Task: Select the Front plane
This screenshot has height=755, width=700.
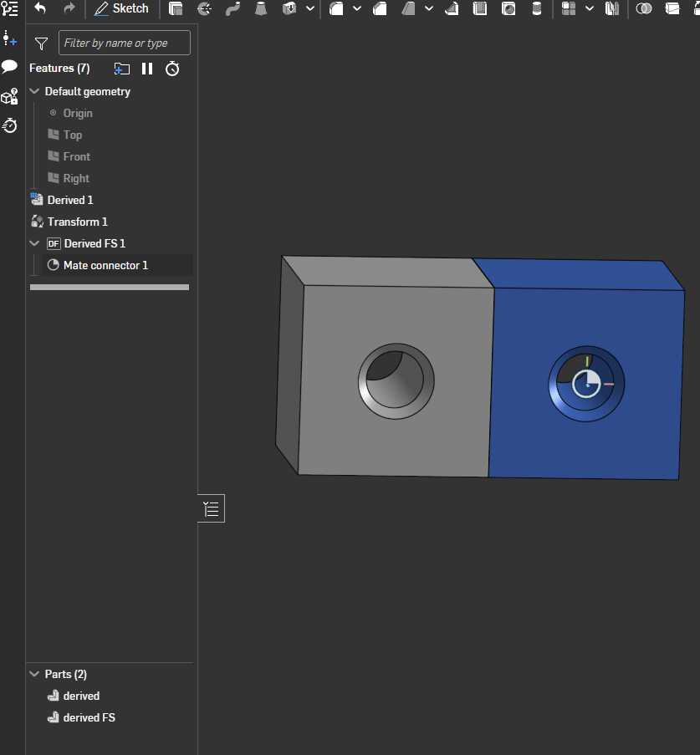Action: (77, 156)
